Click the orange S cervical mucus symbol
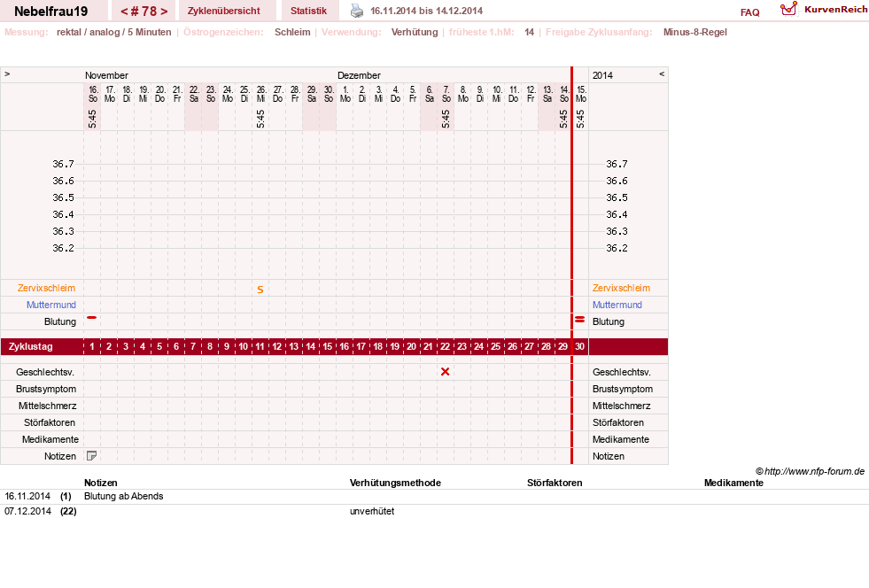 pyautogui.click(x=260, y=290)
